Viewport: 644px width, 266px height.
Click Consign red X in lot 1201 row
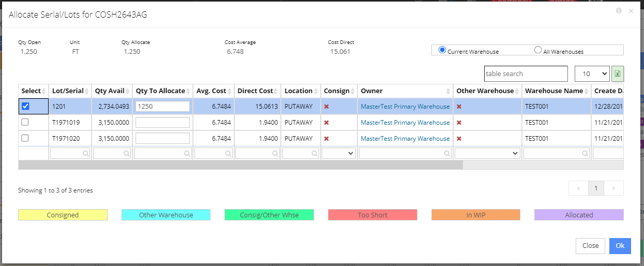point(326,107)
